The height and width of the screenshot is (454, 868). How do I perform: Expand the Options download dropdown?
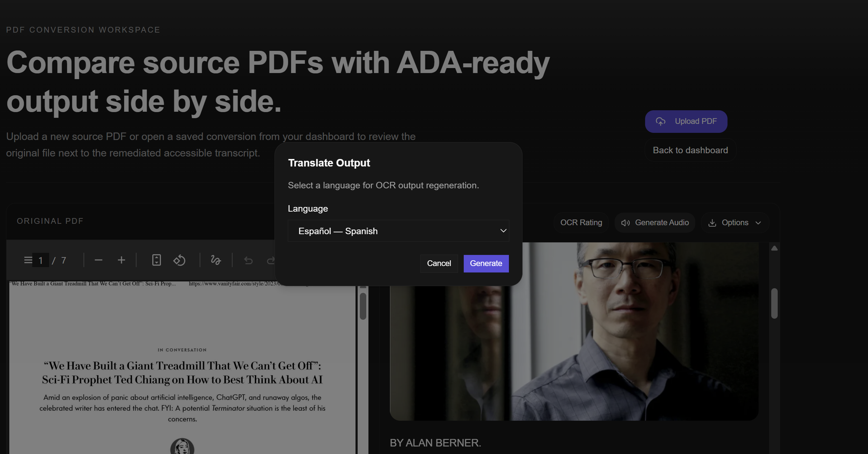[x=734, y=223]
